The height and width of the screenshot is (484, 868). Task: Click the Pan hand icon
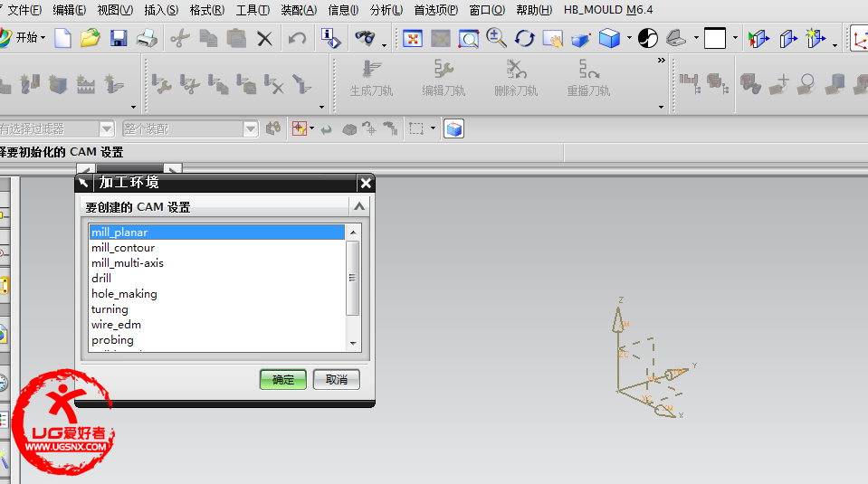(552, 38)
